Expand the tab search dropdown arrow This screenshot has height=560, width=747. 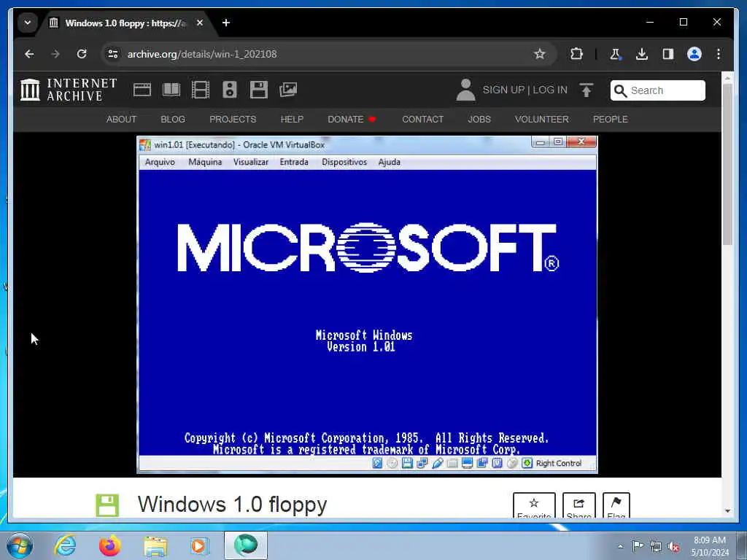(x=28, y=23)
